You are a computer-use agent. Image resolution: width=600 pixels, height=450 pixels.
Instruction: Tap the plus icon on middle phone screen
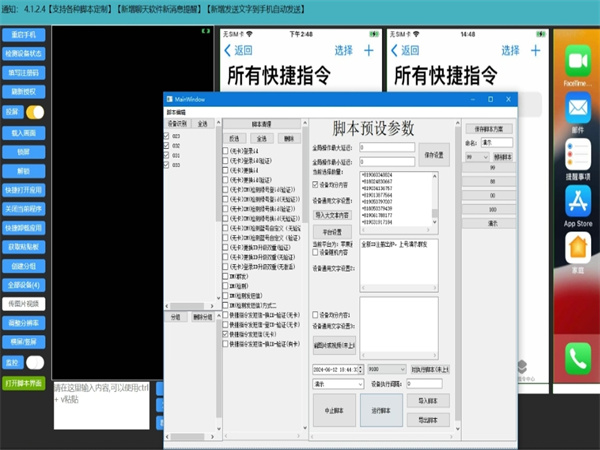534,50
